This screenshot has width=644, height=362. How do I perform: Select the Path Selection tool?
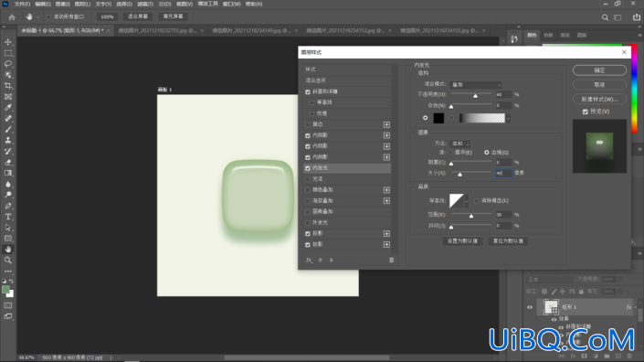[x=8, y=228]
